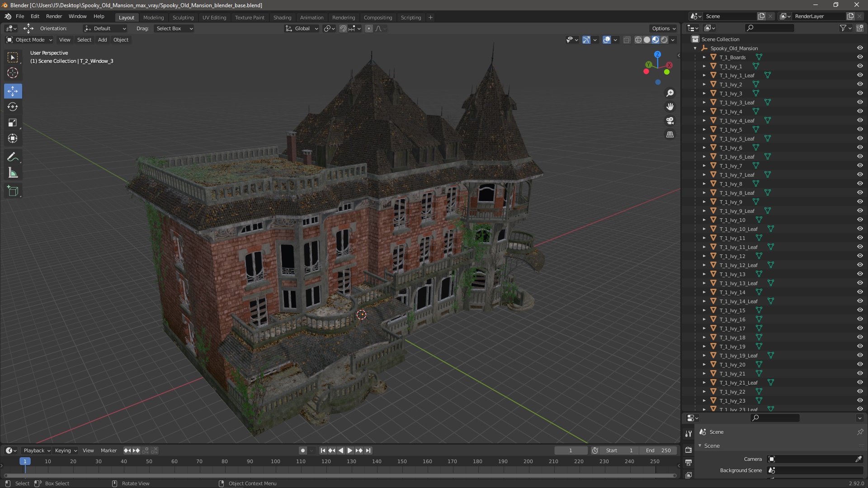Toggle X-ray display icon
The height and width of the screenshot is (488, 868).
pyautogui.click(x=627, y=40)
